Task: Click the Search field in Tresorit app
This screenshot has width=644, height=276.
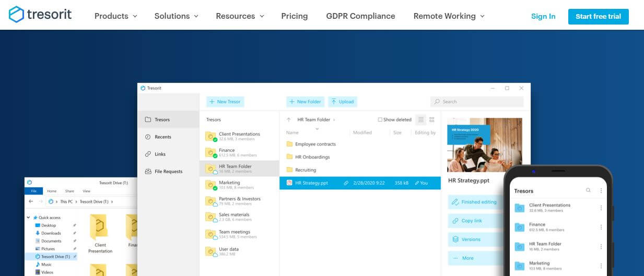Action: [477, 102]
